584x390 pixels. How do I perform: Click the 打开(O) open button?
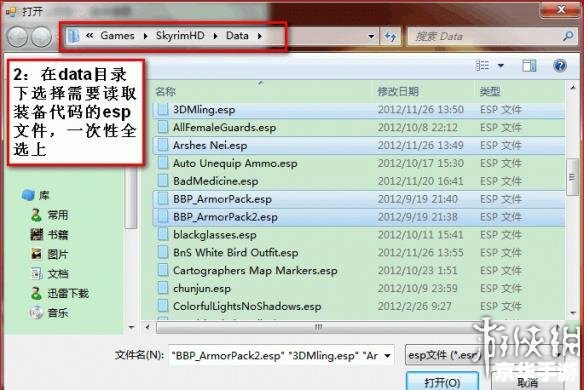coord(442,381)
